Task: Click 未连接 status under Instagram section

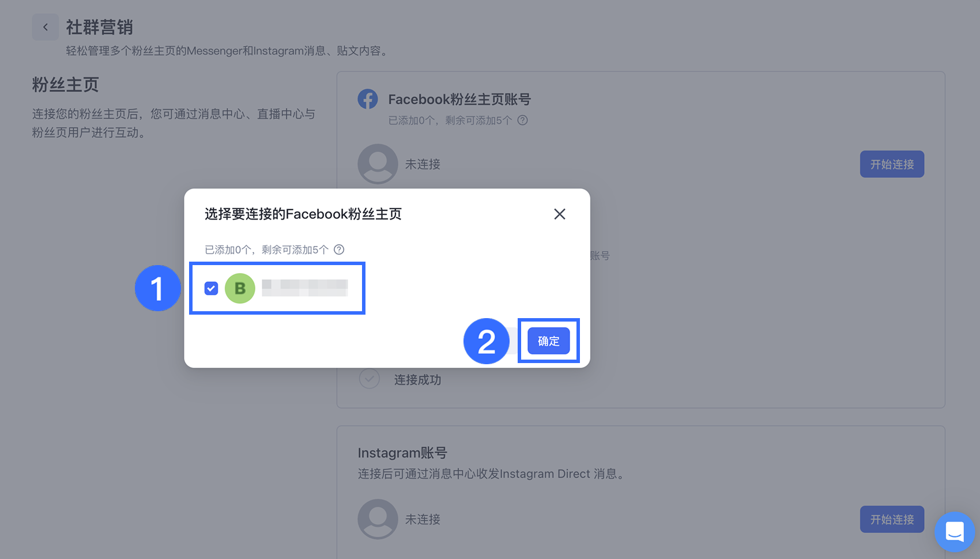Action: [x=423, y=519]
